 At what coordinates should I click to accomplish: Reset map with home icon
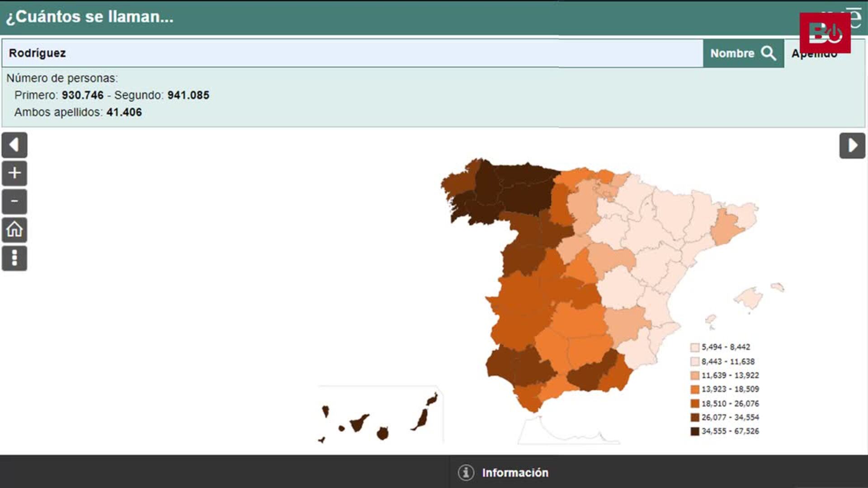[x=14, y=230]
